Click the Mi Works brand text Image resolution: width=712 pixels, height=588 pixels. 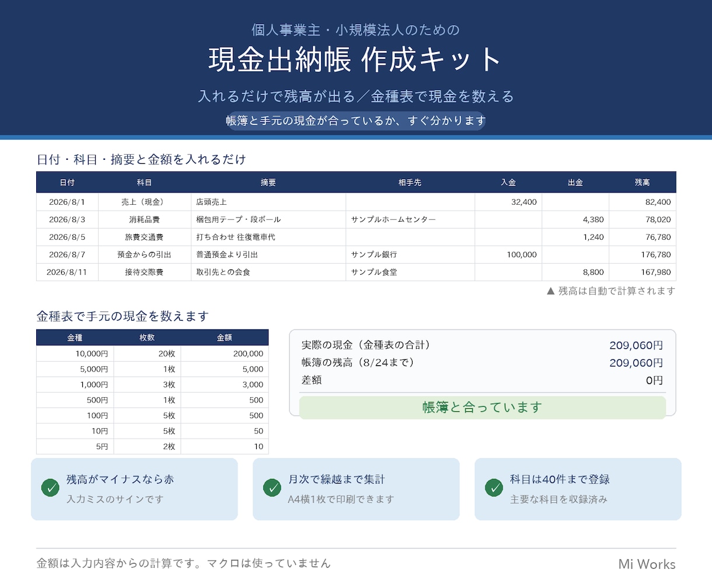coord(647,564)
